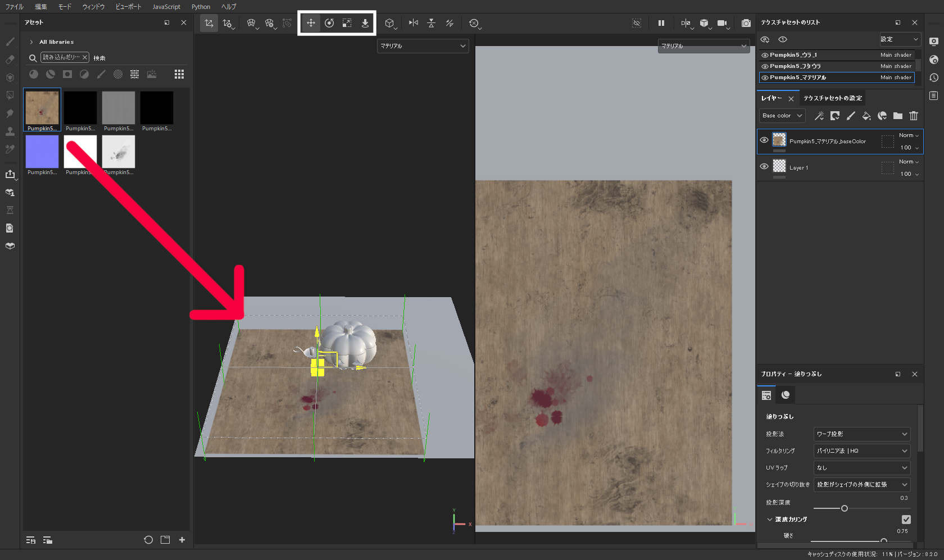Open the ウィンドウ menu
The image size is (944, 560).
point(93,7)
